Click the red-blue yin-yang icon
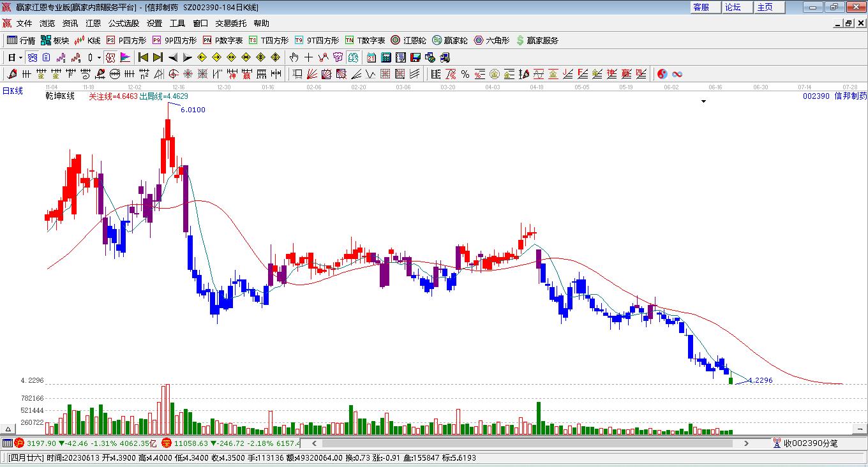Viewport: 868px width, 467px height. tap(662, 74)
